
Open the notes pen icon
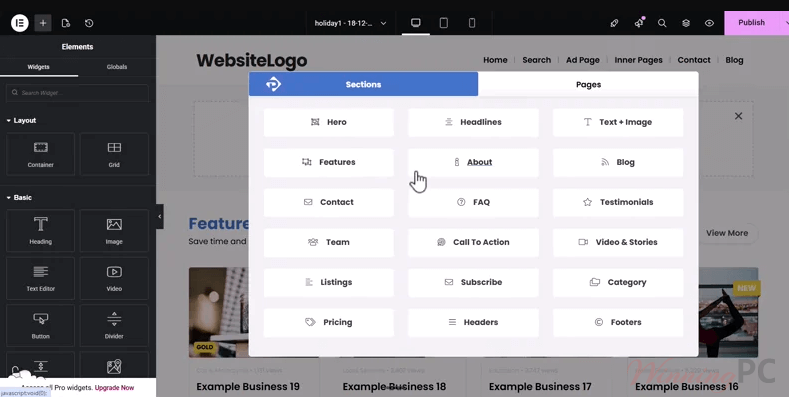coord(614,23)
